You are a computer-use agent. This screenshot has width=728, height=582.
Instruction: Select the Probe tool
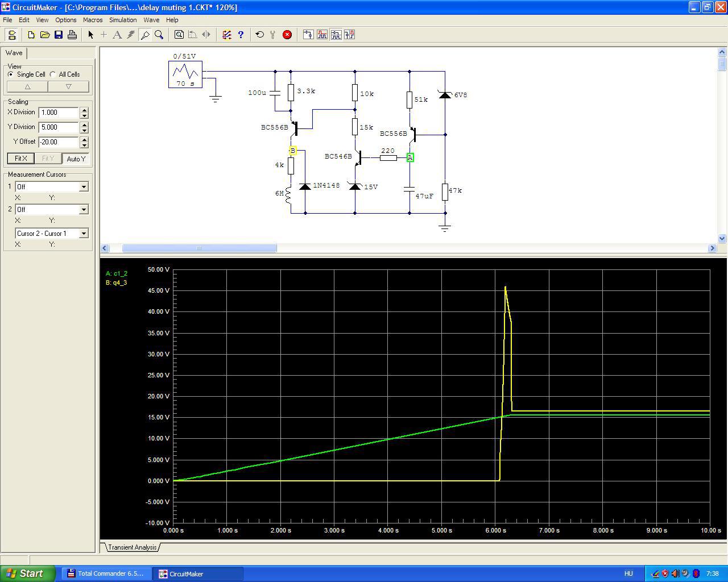coord(145,35)
